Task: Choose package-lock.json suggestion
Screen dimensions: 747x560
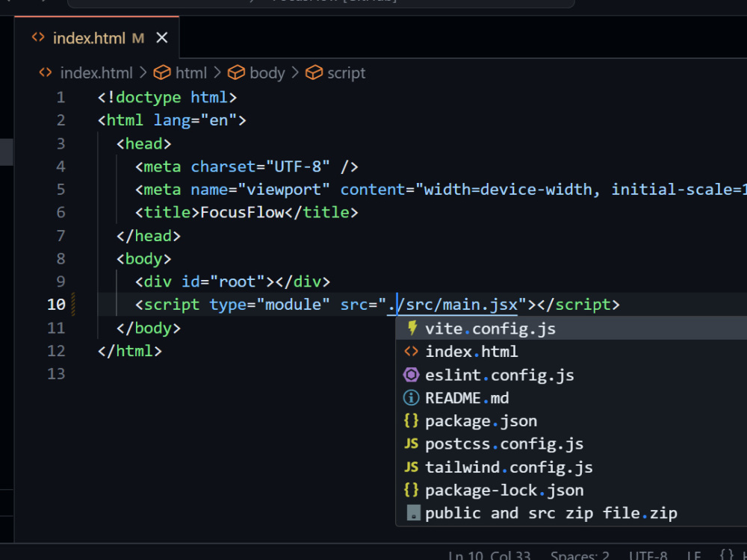Action: pos(571,490)
